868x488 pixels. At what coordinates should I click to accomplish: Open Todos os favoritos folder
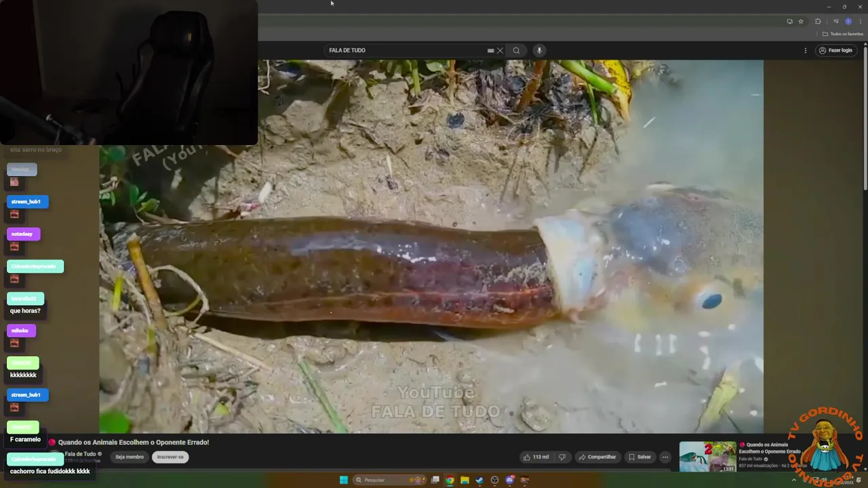[843, 34]
